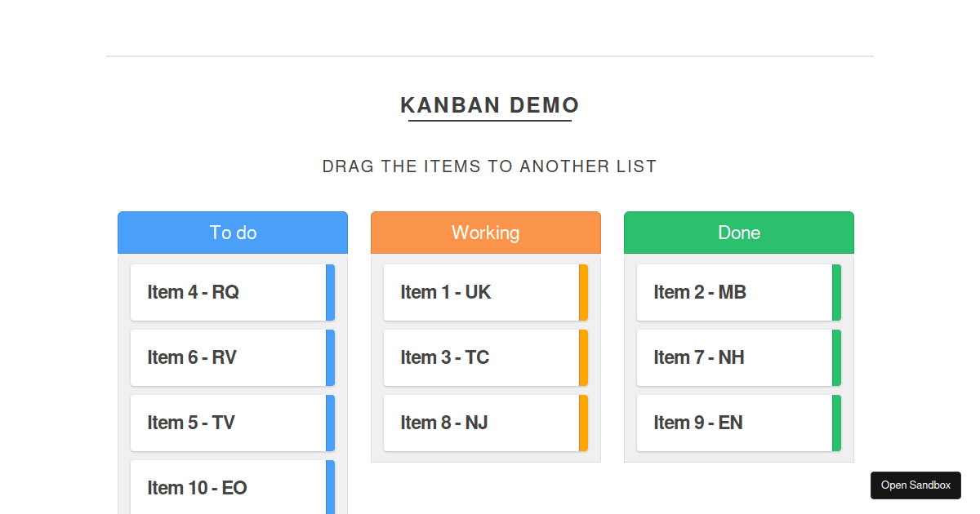980x514 pixels.
Task: Click the 'Item 8 - NJ' card
Action: [478, 423]
